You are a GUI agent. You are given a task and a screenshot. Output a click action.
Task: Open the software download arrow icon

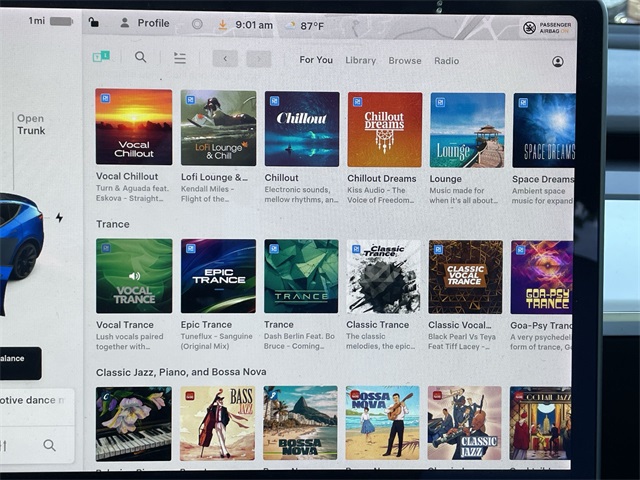coord(222,25)
